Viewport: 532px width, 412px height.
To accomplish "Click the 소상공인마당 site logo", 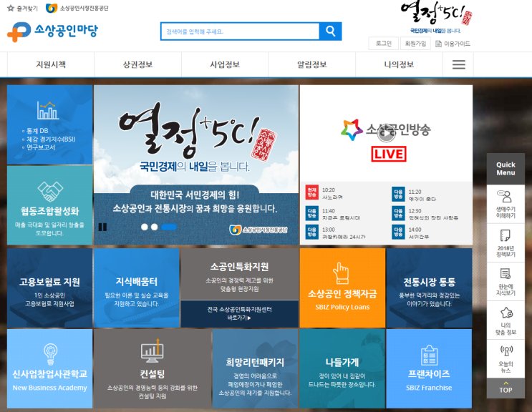I will click(52, 31).
